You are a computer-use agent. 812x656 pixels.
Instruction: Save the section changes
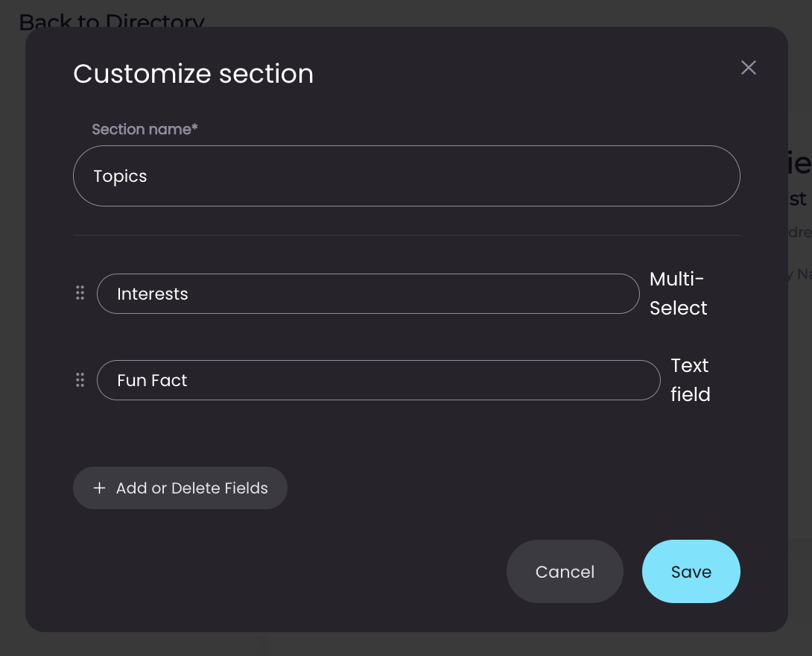tap(691, 572)
